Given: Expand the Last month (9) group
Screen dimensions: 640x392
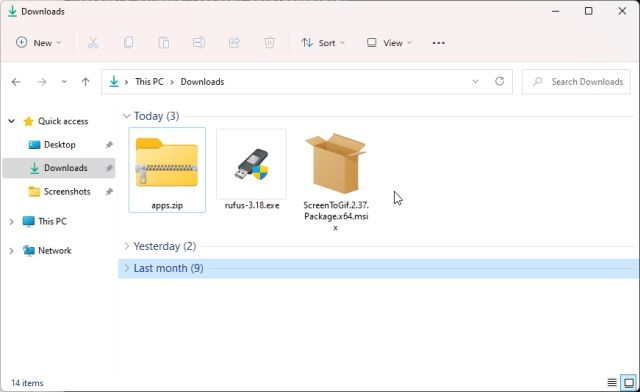Looking at the screenshot, I should click(127, 268).
